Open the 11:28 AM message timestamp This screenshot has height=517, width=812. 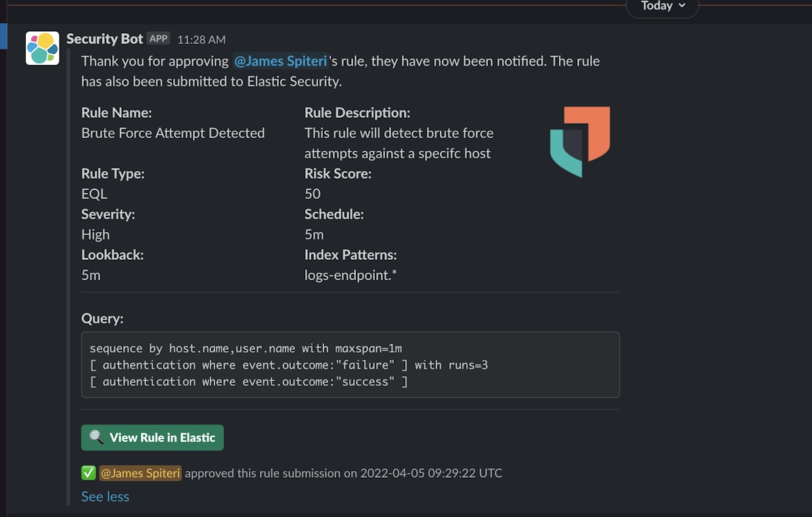pyautogui.click(x=202, y=40)
